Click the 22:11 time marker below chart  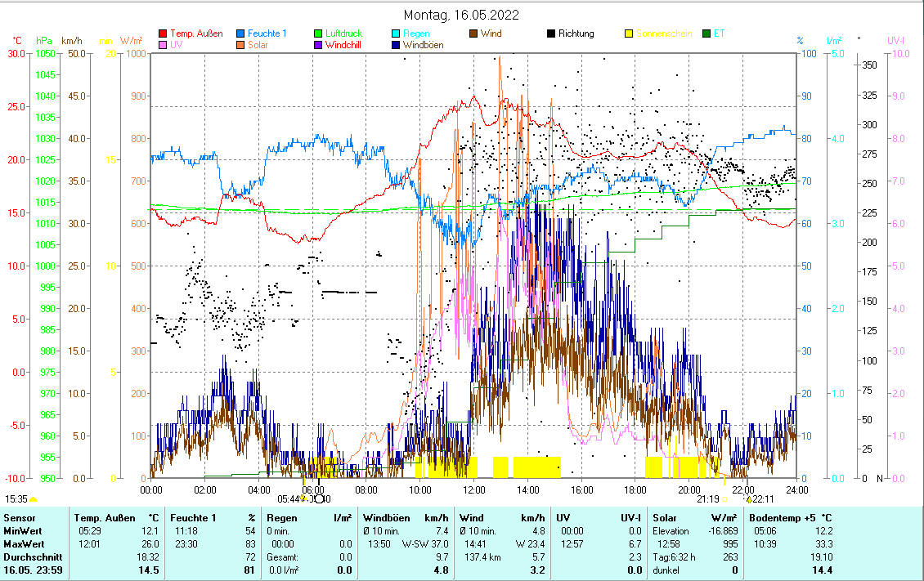click(764, 498)
